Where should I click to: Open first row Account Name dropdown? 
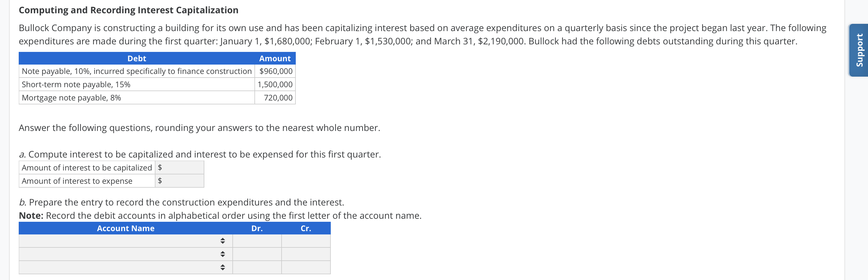click(126, 241)
